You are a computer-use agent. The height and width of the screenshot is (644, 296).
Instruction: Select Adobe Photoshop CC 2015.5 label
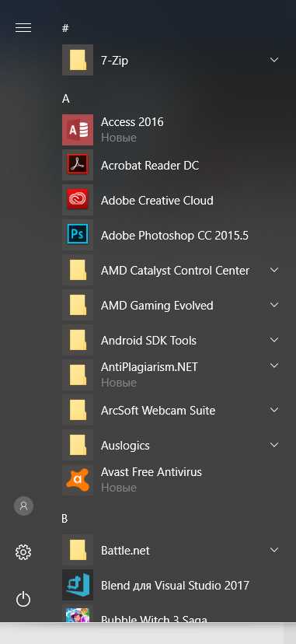click(175, 236)
